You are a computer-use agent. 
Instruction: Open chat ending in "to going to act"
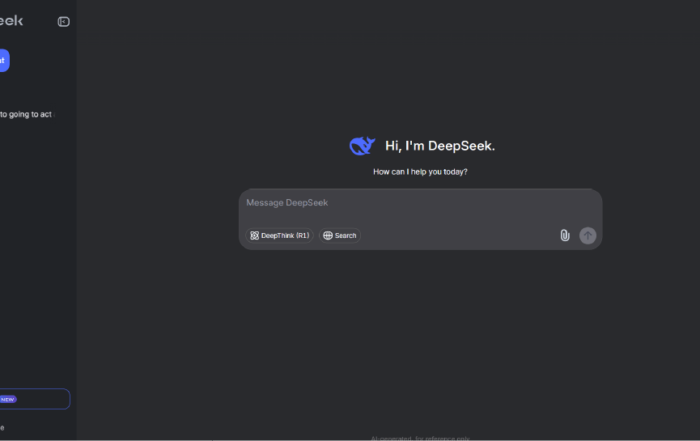[x=26, y=114]
